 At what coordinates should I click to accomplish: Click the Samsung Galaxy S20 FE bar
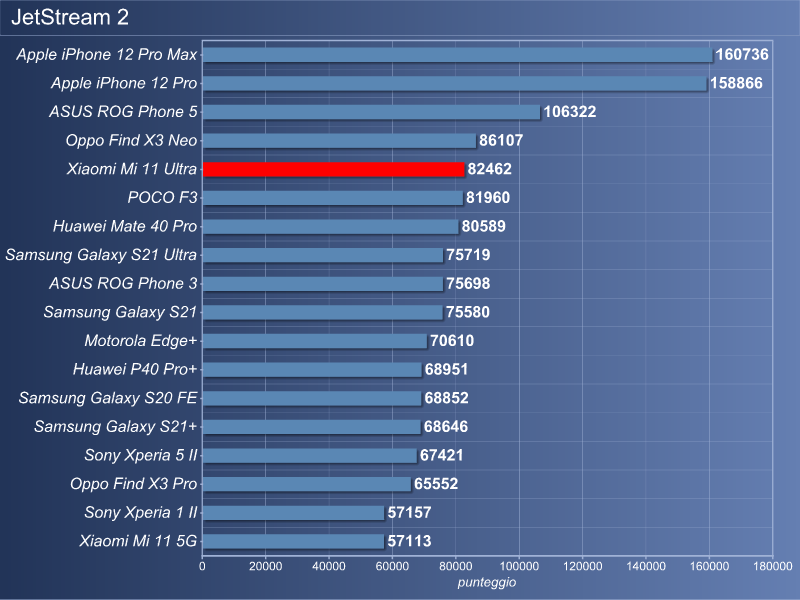(x=312, y=397)
